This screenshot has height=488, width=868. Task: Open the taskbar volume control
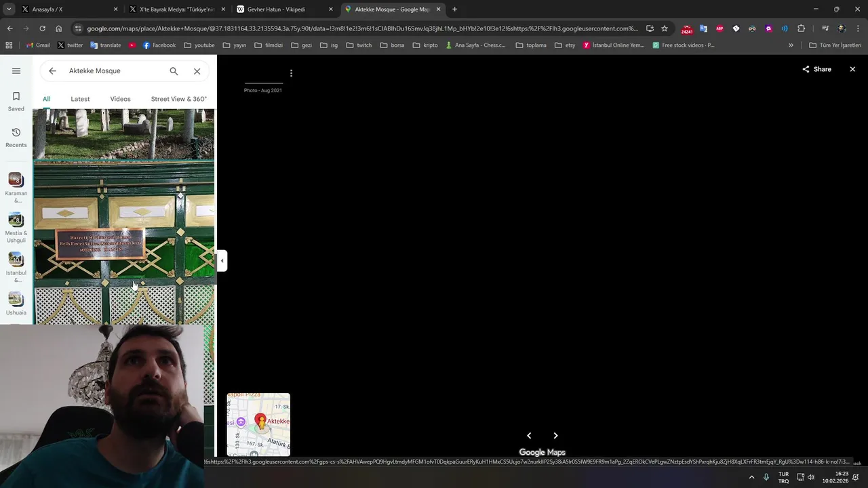[810, 477]
